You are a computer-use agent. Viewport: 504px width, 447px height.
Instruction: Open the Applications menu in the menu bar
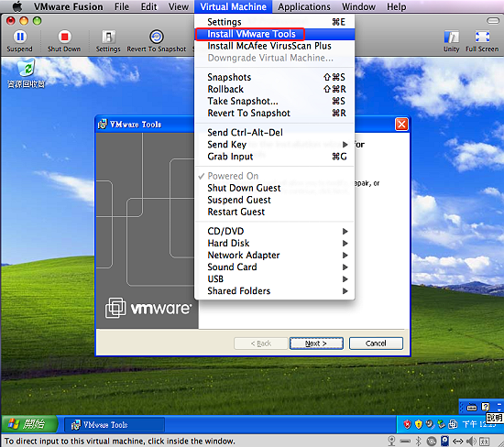tap(304, 6)
